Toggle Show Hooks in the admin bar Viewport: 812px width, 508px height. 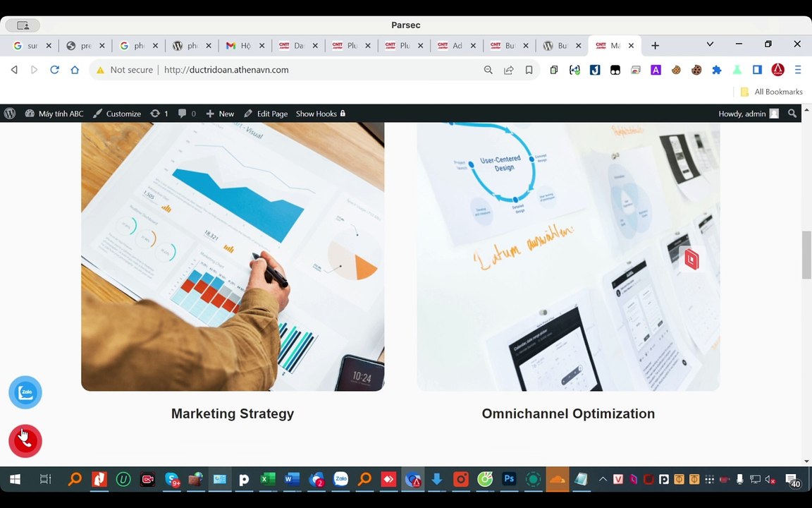(321, 114)
